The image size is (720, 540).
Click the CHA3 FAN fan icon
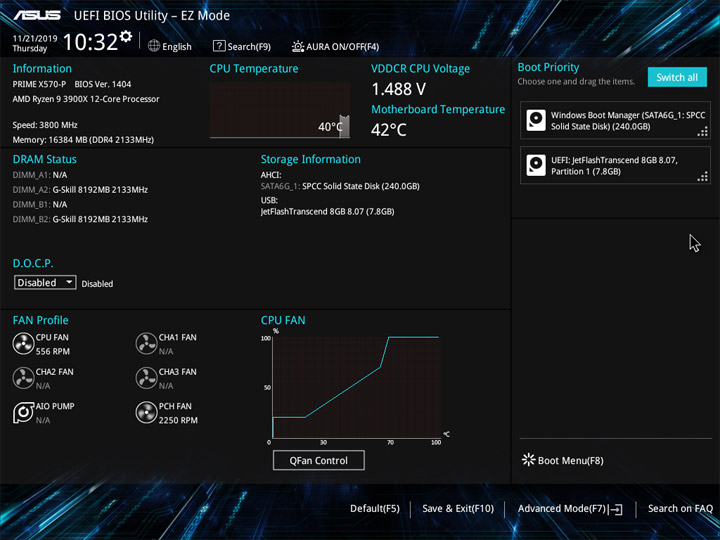[146, 378]
